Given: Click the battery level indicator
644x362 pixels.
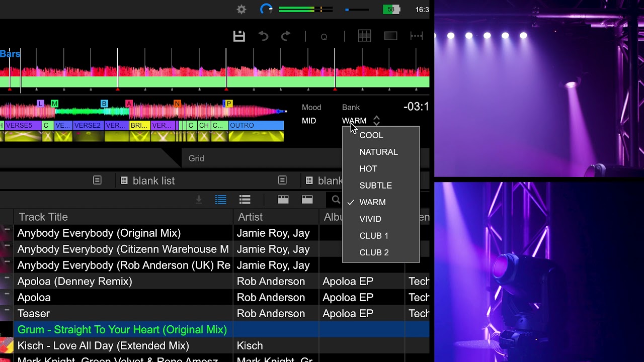Looking at the screenshot, I should pos(391,9).
